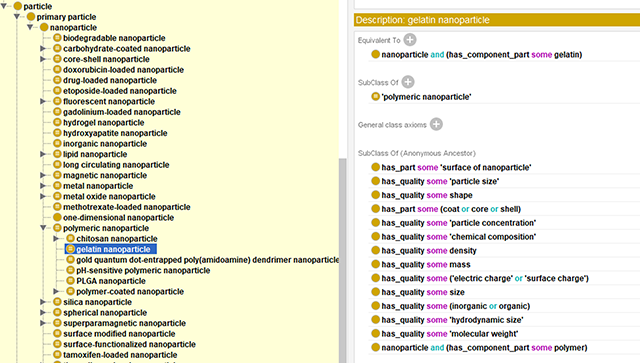
Task: Collapse polymeric nanoparticle node
Action: coord(43,228)
